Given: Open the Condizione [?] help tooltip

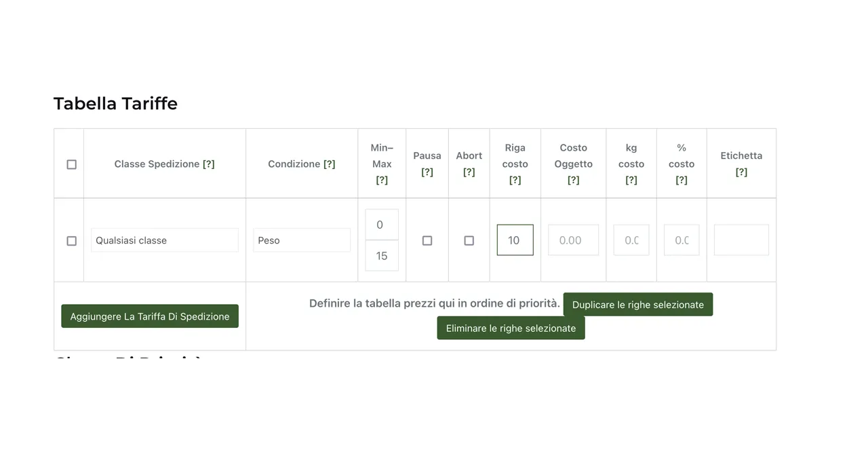Looking at the screenshot, I should pos(330,164).
